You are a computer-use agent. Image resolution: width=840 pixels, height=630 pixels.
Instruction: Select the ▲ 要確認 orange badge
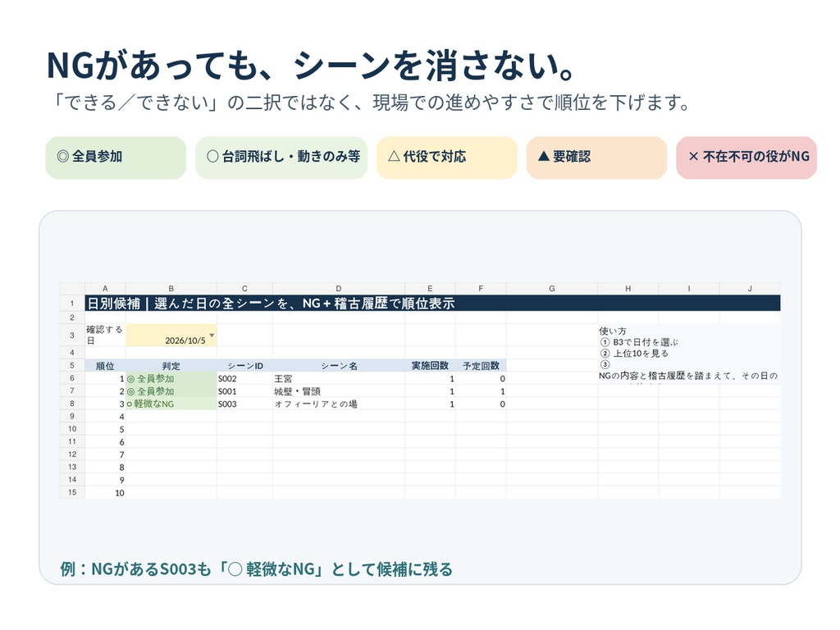click(x=596, y=157)
